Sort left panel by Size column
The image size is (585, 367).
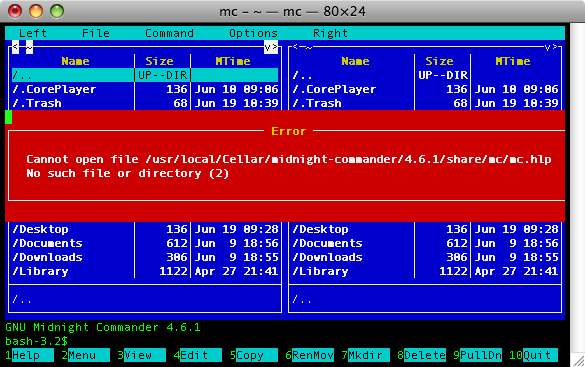click(159, 61)
